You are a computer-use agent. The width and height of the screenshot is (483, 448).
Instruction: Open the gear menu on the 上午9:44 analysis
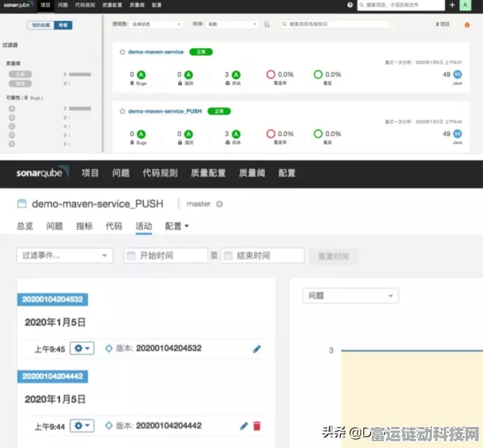coord(82,426)
